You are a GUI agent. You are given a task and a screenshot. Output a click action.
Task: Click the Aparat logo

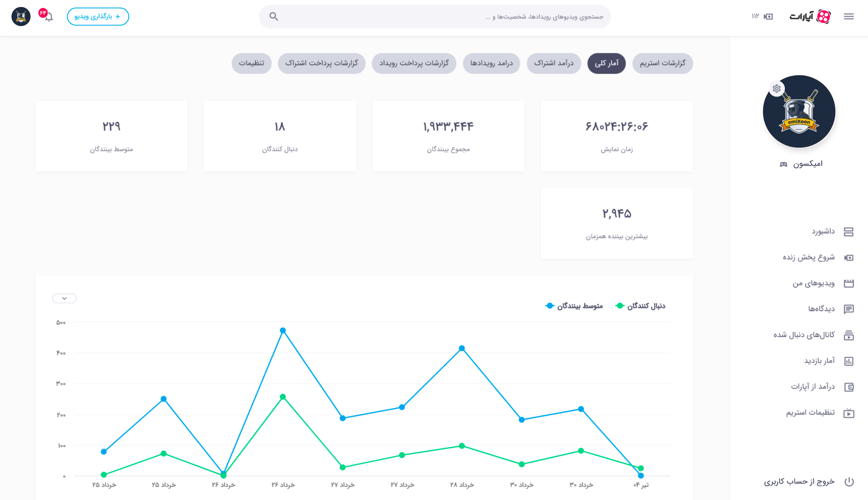click(x=810, y=16)
